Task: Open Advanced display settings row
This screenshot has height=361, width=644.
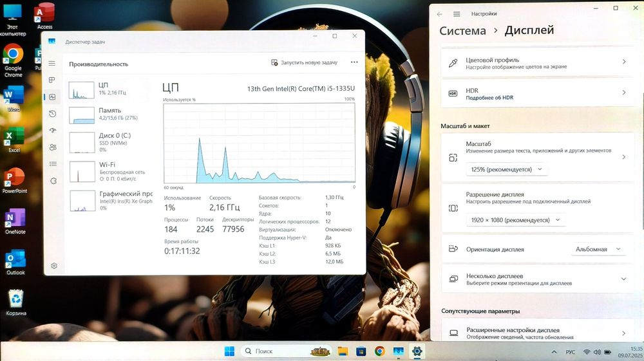Action: tap(537, 333)
